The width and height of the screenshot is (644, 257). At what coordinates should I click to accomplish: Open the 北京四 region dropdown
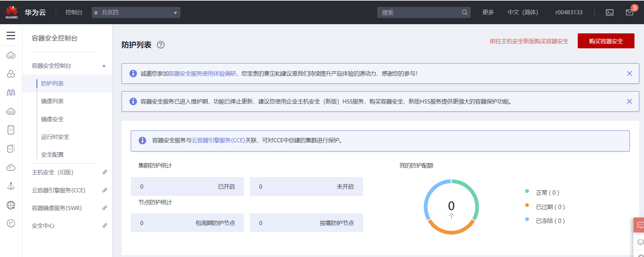(136, 13)
